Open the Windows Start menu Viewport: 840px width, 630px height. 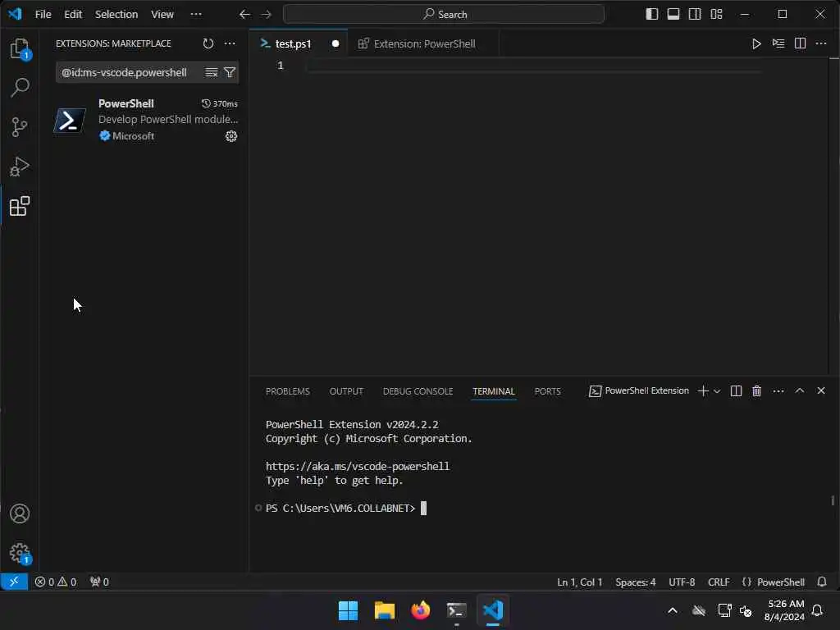click(x=348, y=610)
